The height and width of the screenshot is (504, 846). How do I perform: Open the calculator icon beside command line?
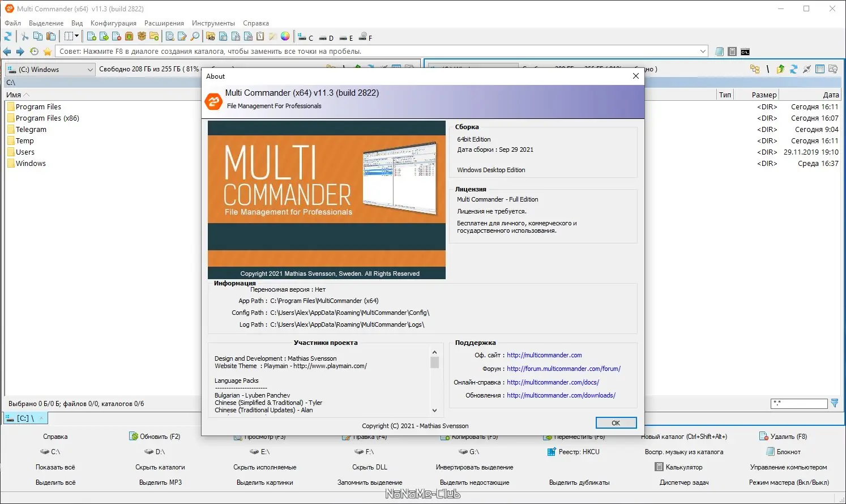(x=732, y=52)
